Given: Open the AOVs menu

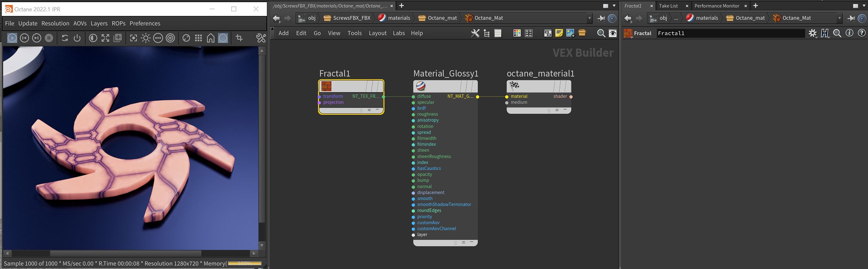Looking at the screenshot, I should point(80,23).
